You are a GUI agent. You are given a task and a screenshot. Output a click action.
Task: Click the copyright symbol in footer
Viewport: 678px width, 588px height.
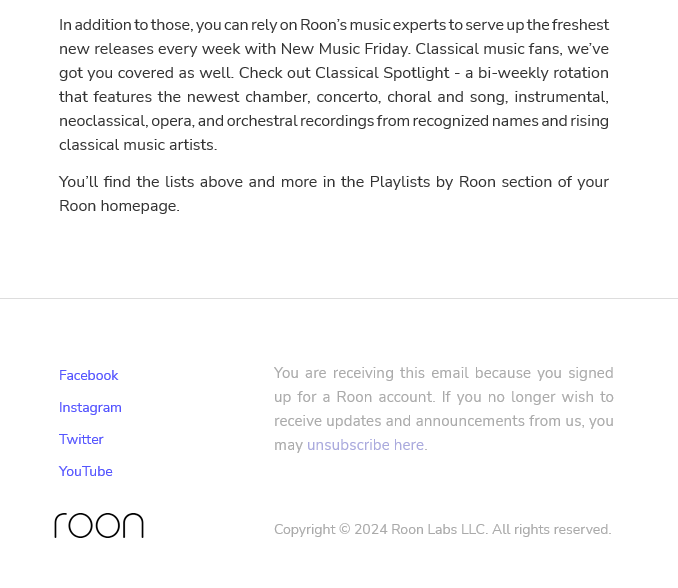pyautogui.click(x=345, y=529)
